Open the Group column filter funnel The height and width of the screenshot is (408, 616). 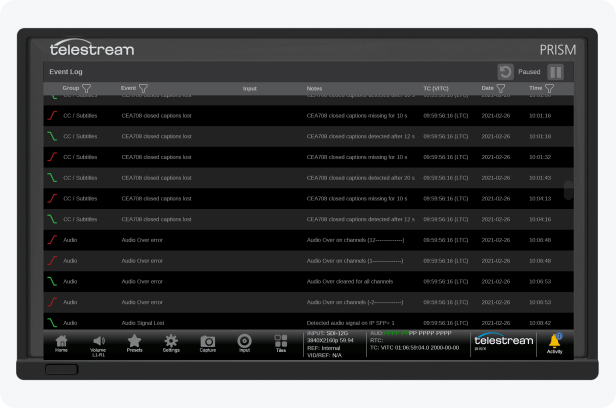pyautogui.click(x=86, y=88)
